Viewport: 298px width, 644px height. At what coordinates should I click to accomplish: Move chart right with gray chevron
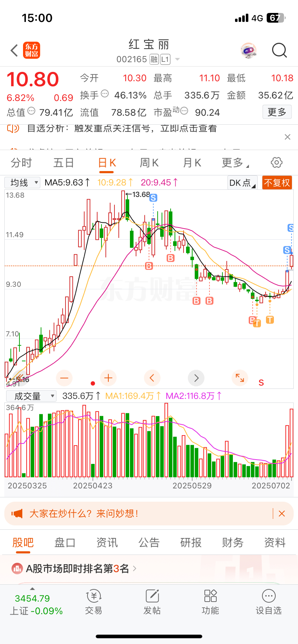tap(196, 378)
